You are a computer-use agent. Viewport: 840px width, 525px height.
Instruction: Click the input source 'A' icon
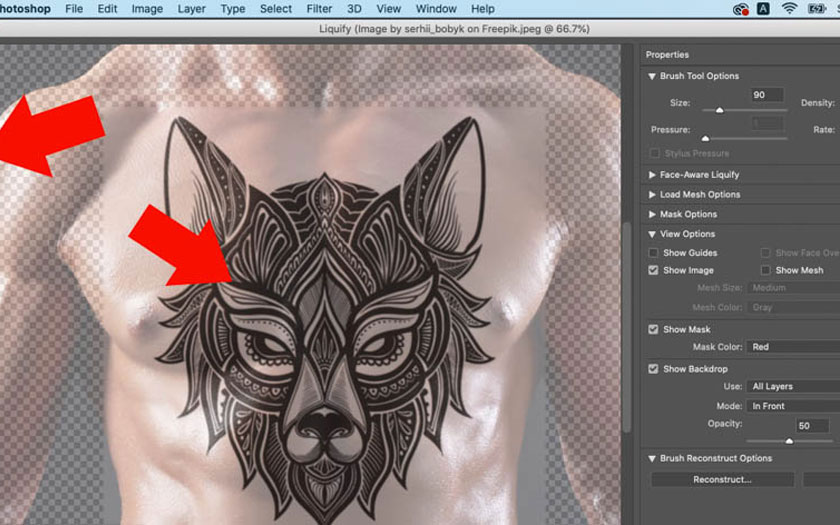coord(765,9)
